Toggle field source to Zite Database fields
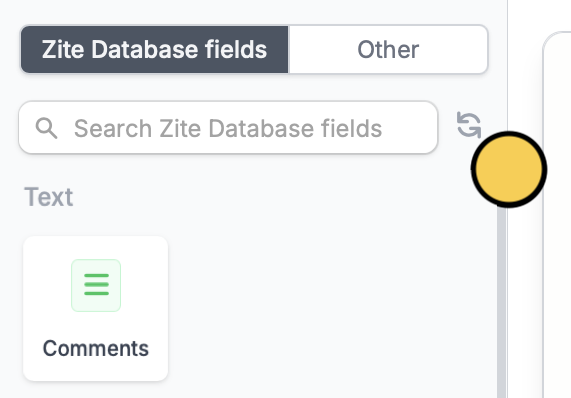Viewport: 571px width, 398px height. click(154, 50)
